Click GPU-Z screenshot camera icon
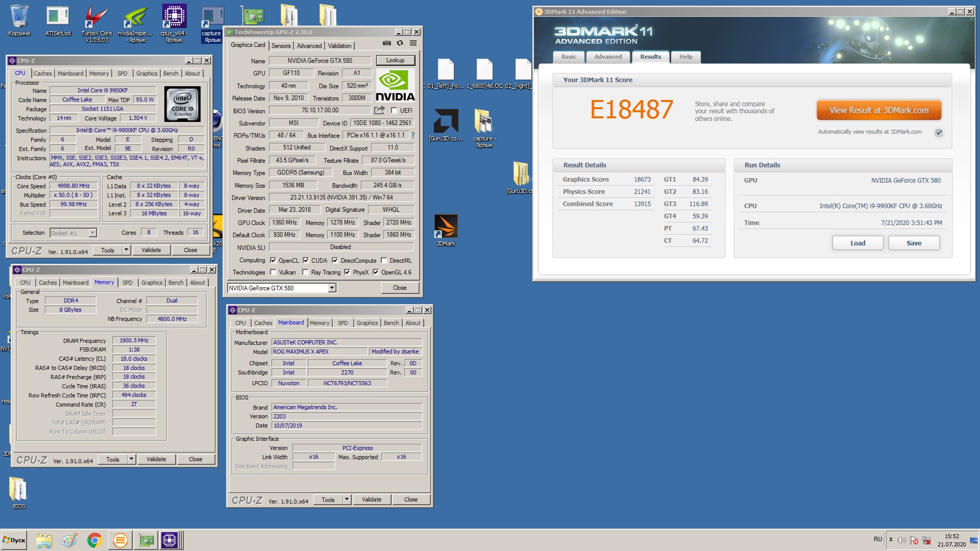 387,43
